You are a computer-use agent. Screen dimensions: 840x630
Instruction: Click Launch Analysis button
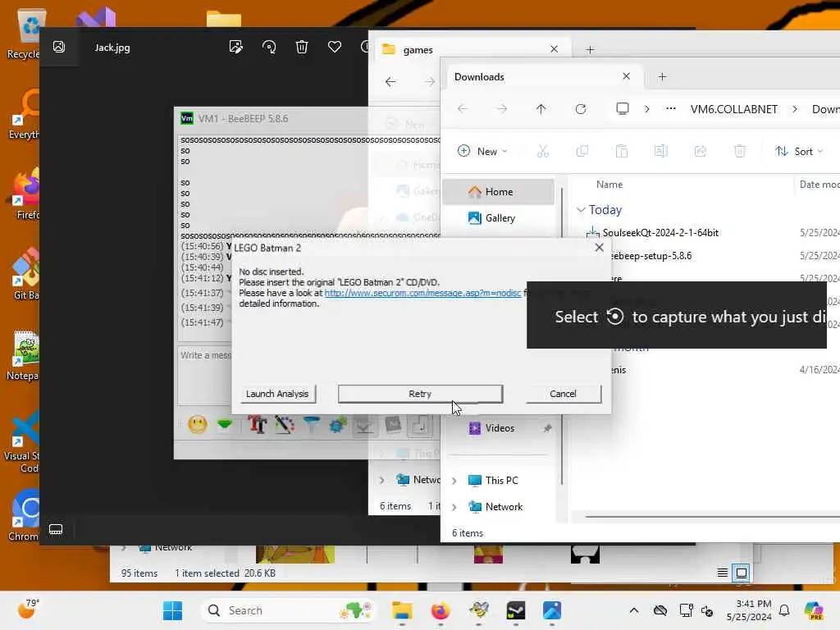pos(277,394)
